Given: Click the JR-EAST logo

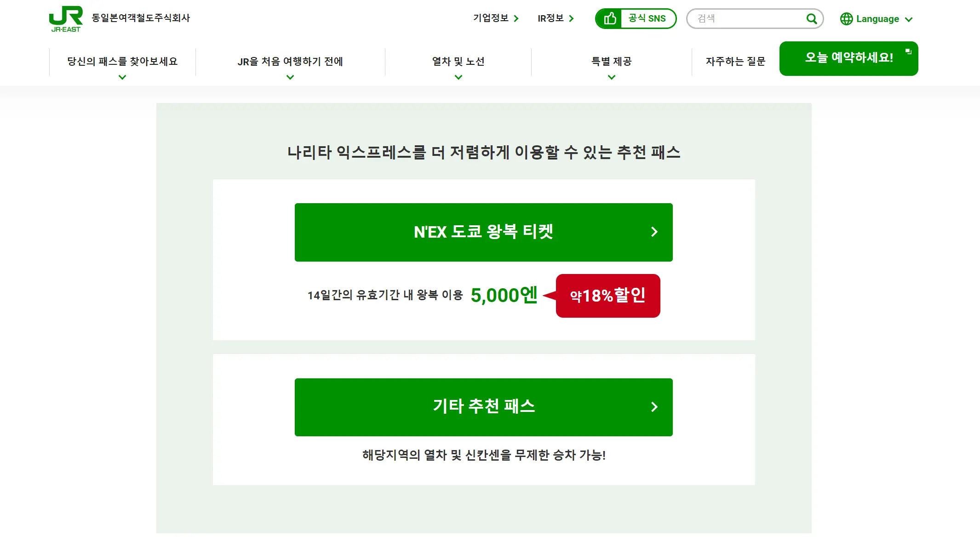Looking at the screenshot, I should pyautogui.click(x=66, y=19).
